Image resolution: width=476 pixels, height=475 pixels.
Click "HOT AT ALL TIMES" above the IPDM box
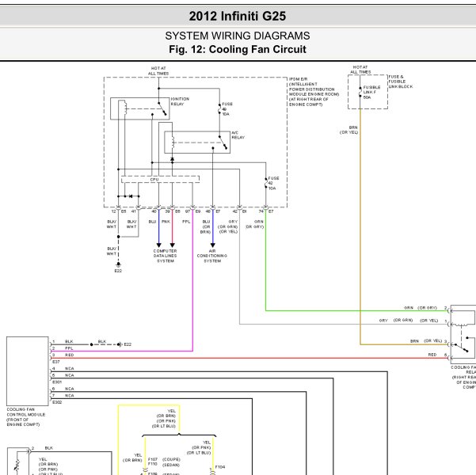(158, 71)
